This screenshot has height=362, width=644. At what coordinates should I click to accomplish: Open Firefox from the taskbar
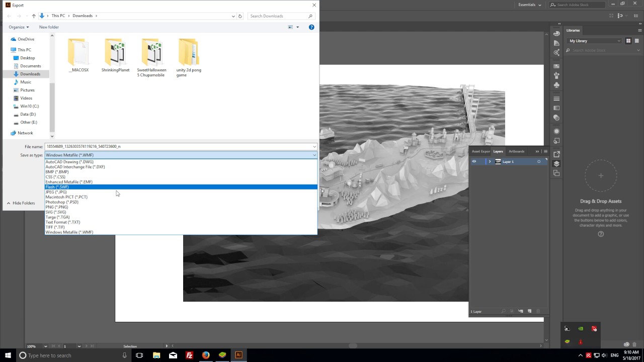(x=206, y=355)
